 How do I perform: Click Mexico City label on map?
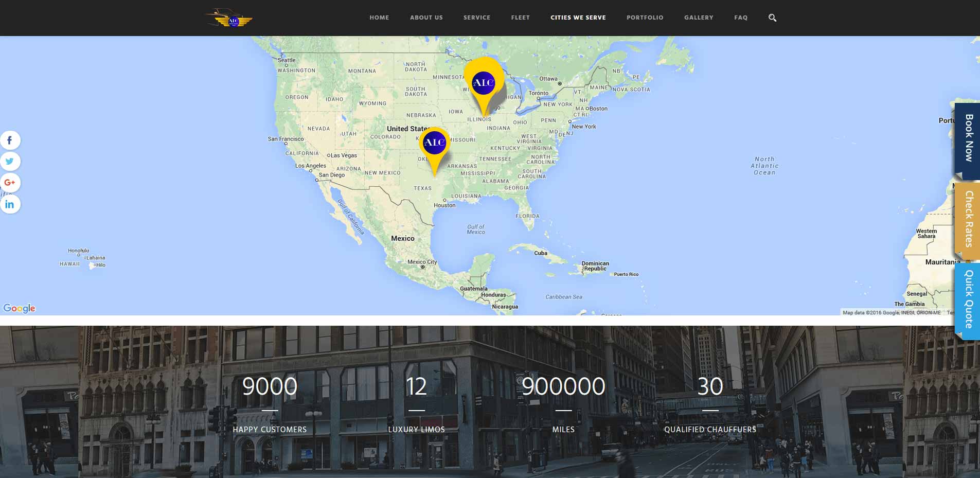pyautogui.click(x=422, y=262)
